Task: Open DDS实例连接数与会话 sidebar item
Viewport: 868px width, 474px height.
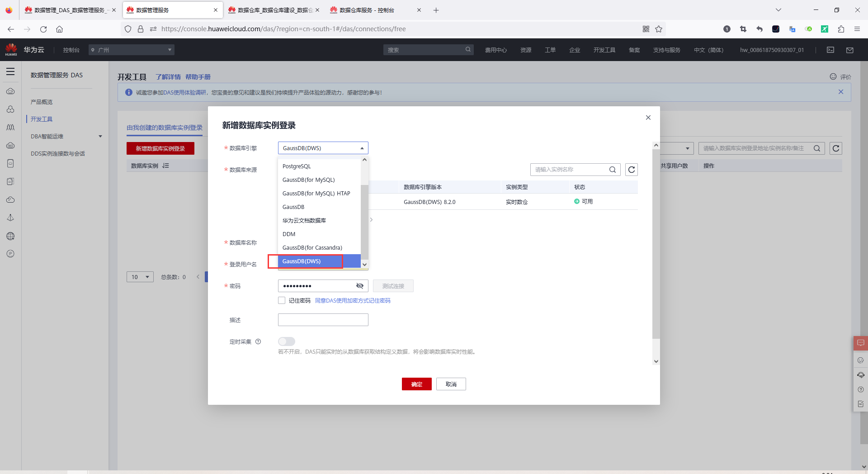Action: click(58, 153)
